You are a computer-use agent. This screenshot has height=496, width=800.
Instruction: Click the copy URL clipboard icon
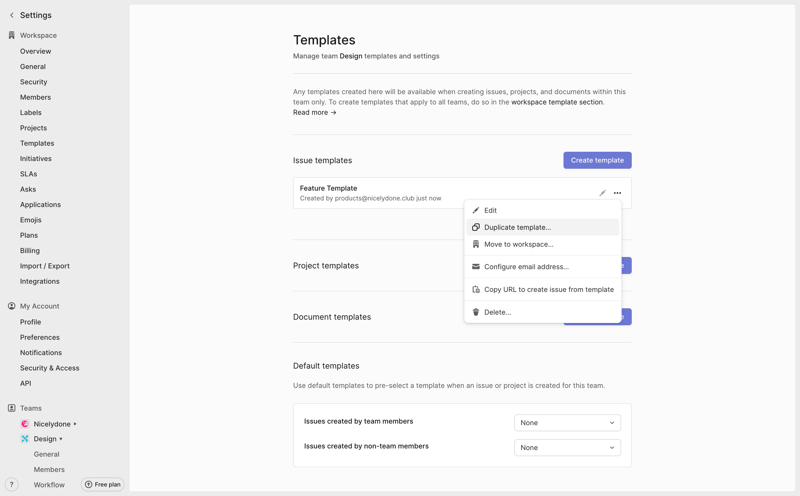(x=476, y=289)
